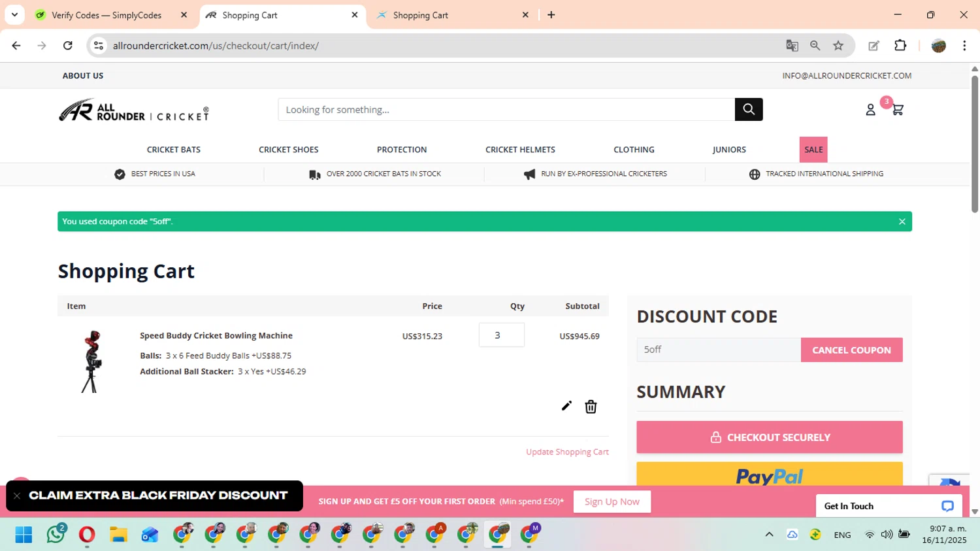Click the browser forward arrow
980x551 pixels.
(42, 46)
